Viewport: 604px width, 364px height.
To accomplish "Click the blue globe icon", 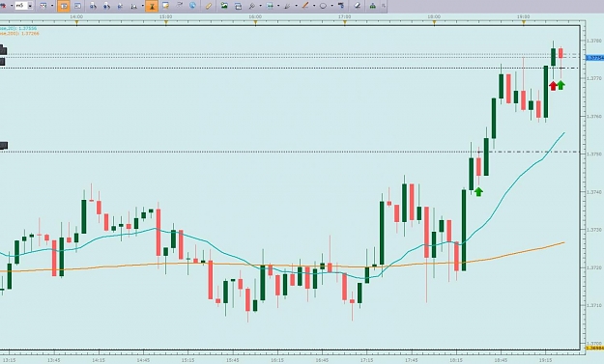I will pos(192,6).
